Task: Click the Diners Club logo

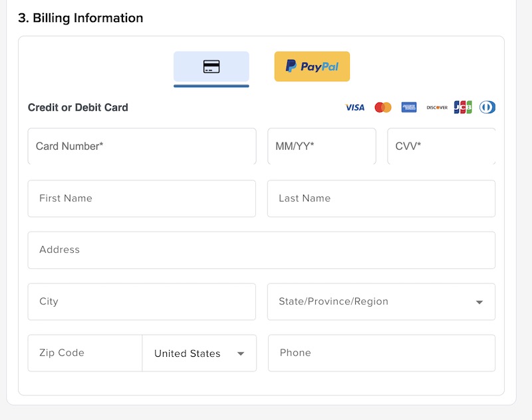Action: [x=487, y=107]
